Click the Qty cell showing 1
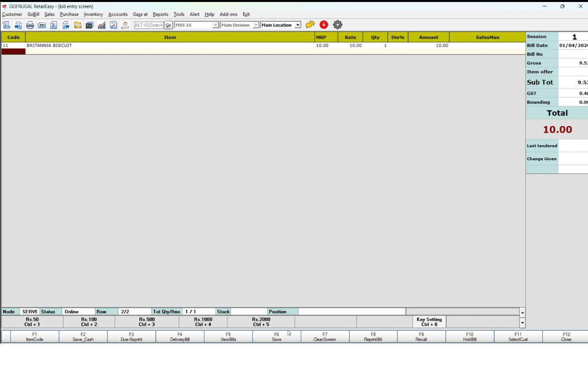Screen dimensions: 588x372 [375, 45]
